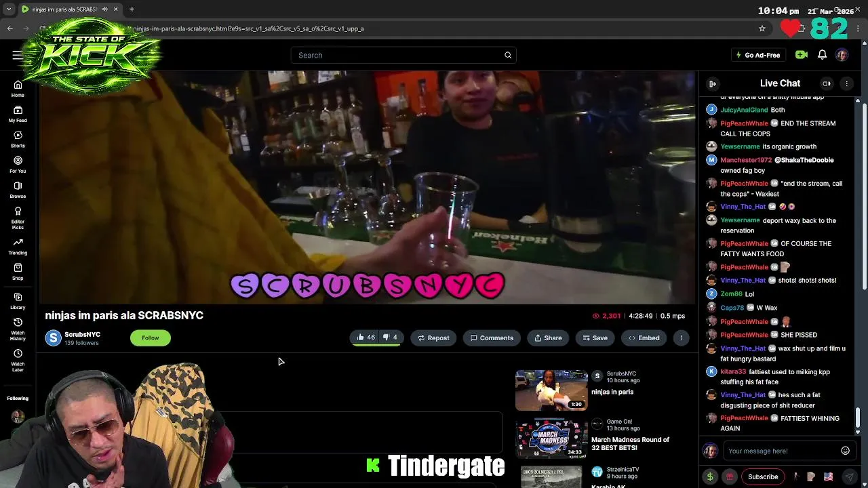Viewport: 868px width, 488px height.
Task: Open the browser tab search dropdown
Action: pyautogui.click(x=8, y=9)
